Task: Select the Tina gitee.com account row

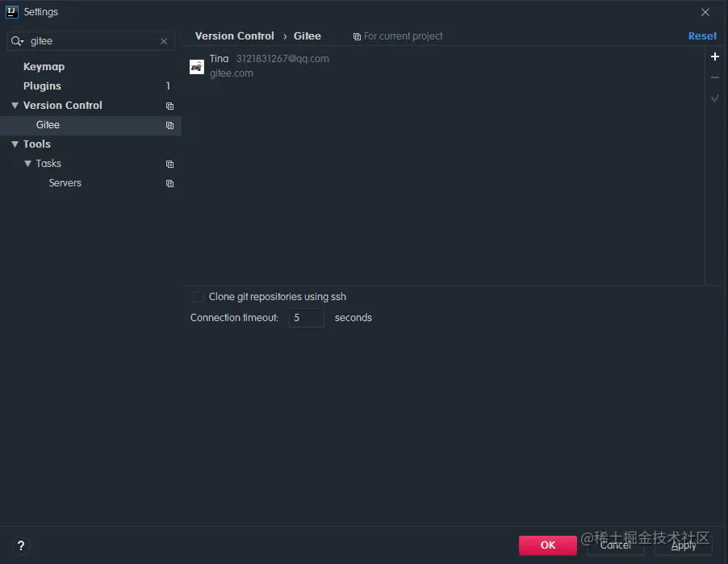Action: click(x=443, y=66)
